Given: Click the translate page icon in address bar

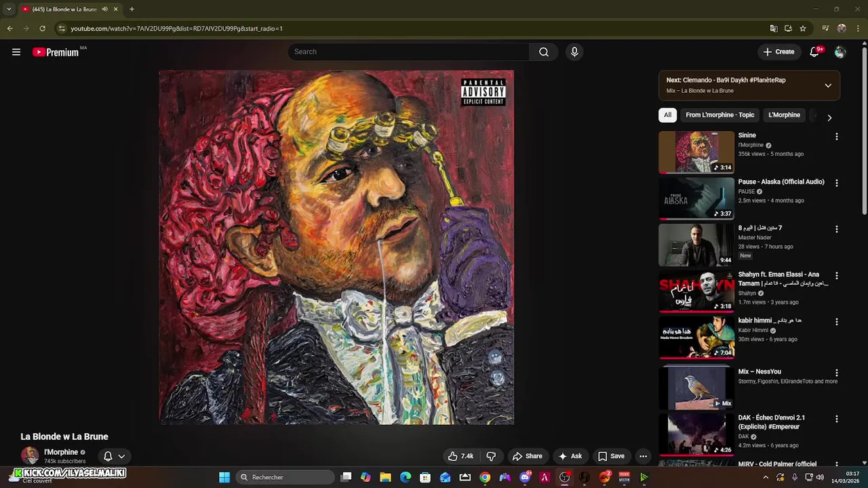Looking at the screenshot, I should (774, 28).
